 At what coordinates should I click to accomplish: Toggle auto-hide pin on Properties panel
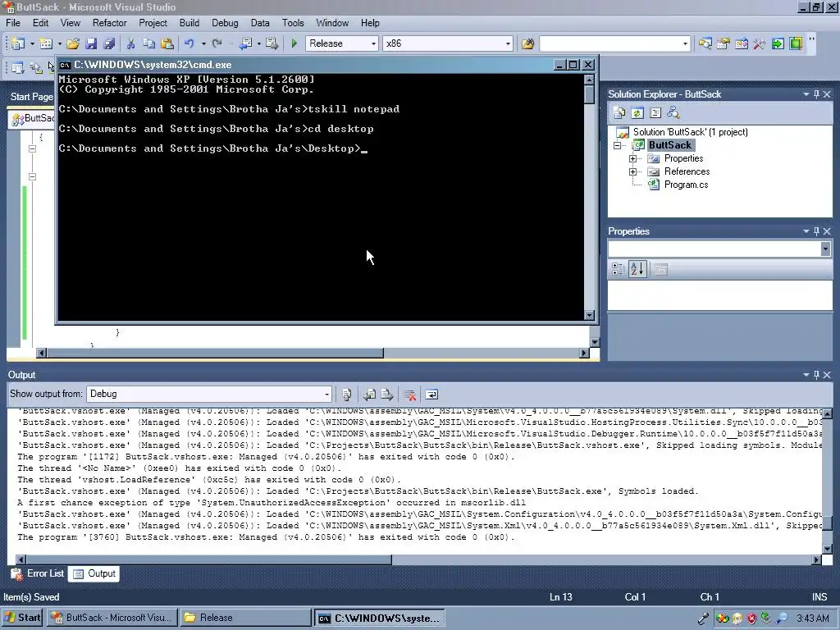(816, 231)
